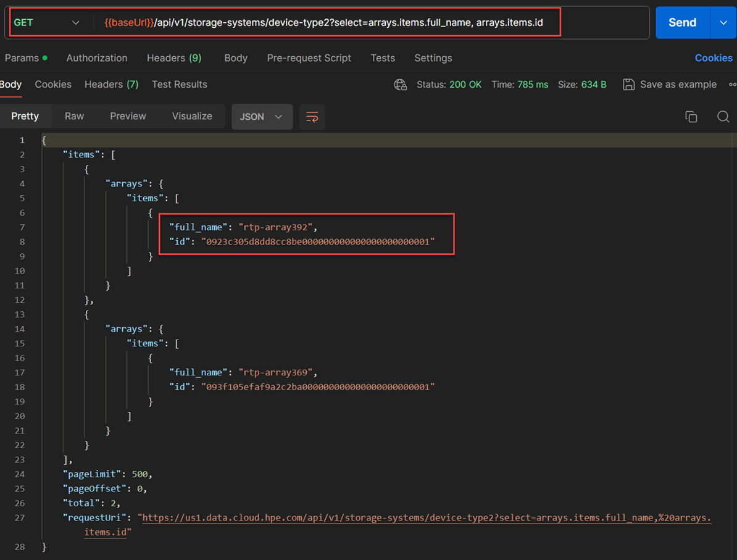
Task: Open the Params tab
Action: pyautogui.click(x=26, y=58)
